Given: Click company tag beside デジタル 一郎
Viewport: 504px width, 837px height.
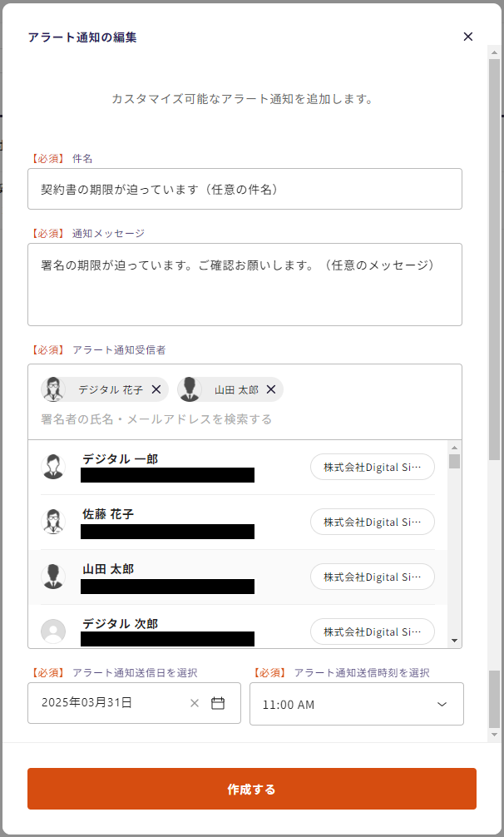Looking at the screenshot, I should 372,467.
